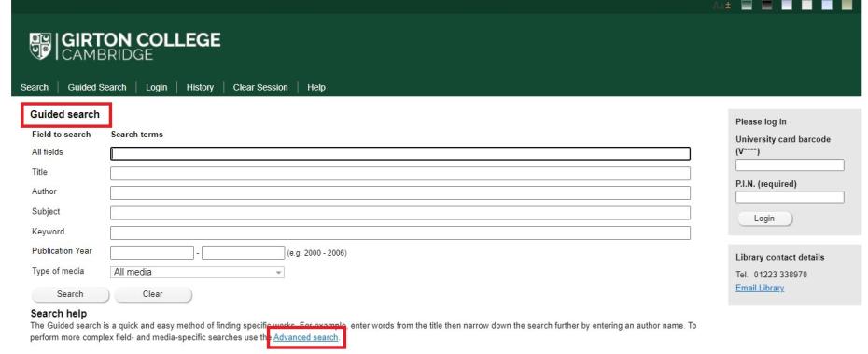
Task: Click into the Title search field
Action: 400,174
